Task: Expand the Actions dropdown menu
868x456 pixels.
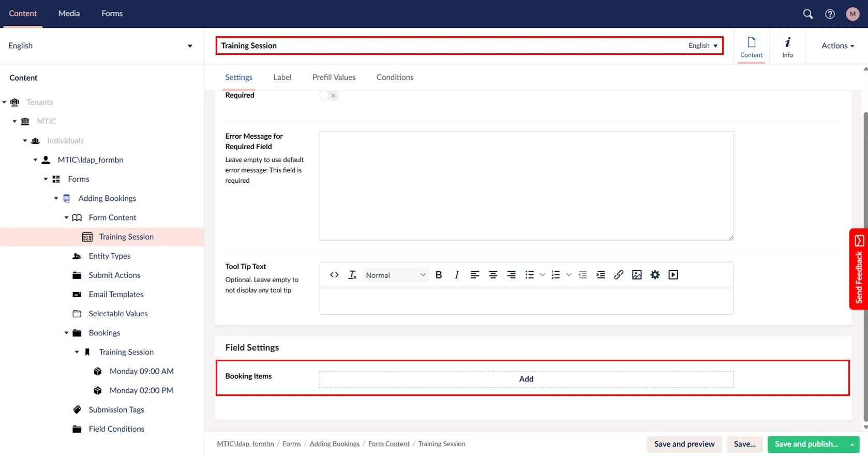Action: [837, 46]
